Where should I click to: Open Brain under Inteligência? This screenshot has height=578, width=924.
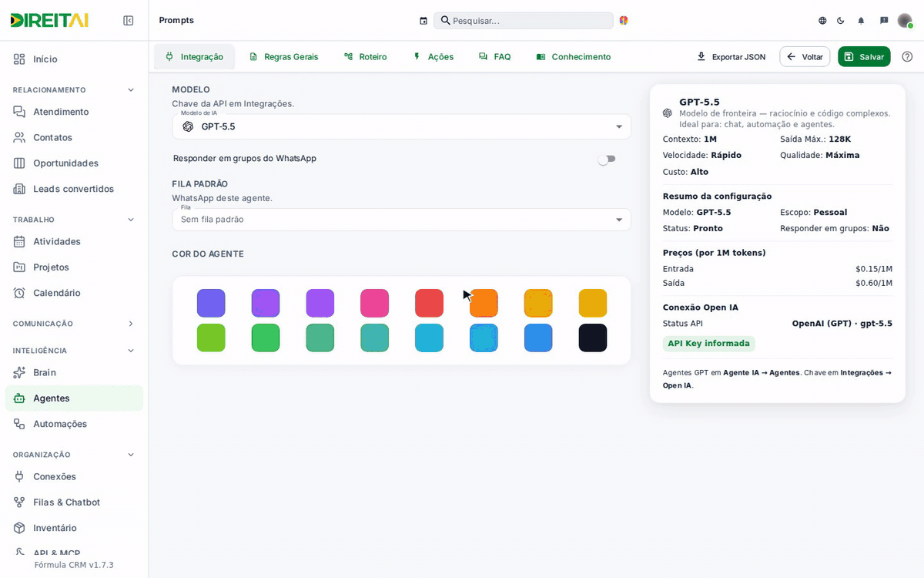pyautogui.click(x=74, y=372)
